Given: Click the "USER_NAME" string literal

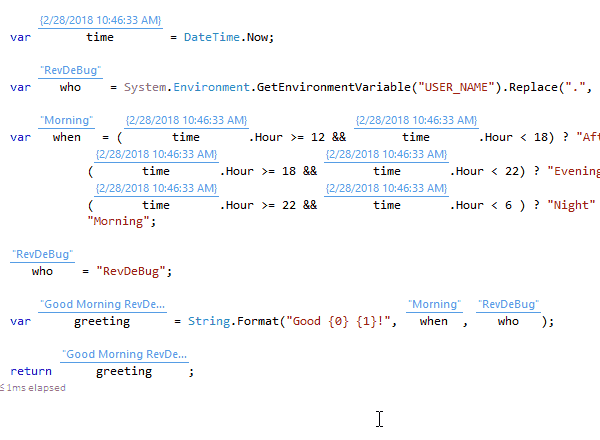Looking at the screenshot, I should pos(457,88).
